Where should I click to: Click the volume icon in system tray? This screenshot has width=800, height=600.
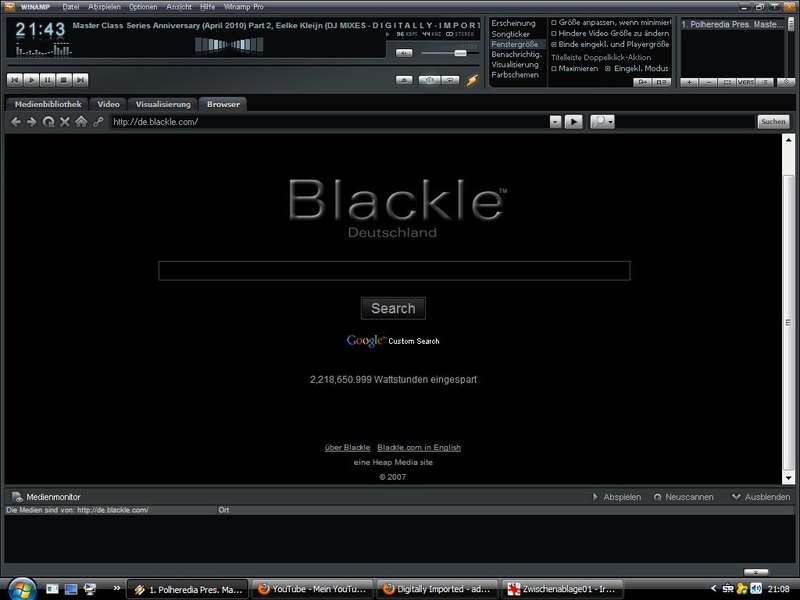756,589
